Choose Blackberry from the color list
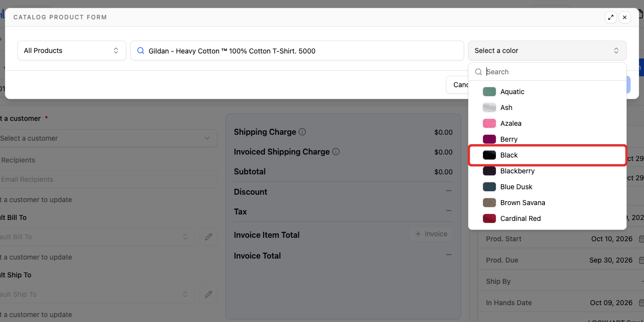The height and width of the screenshot is (322, 644). [x=547, y=171]
